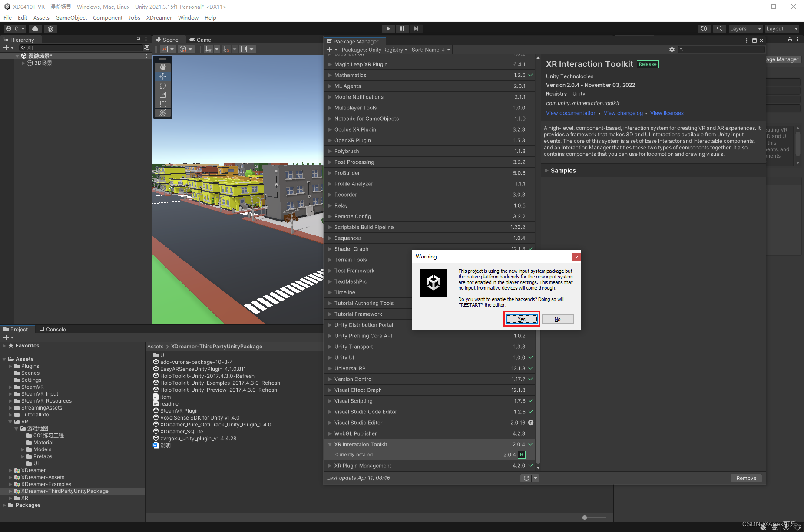
Task: Refresh the package list
Action: point(526,478)
